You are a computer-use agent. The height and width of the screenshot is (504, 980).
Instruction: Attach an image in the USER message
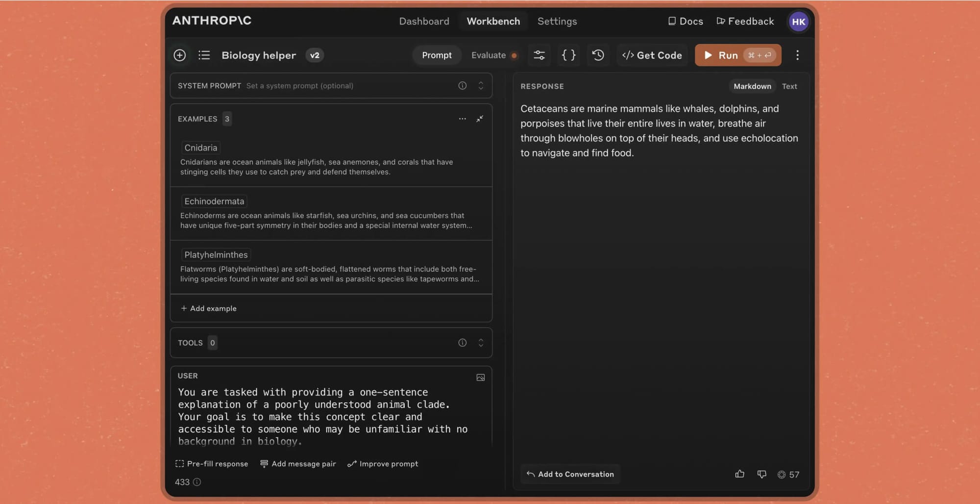coord(481,377)
